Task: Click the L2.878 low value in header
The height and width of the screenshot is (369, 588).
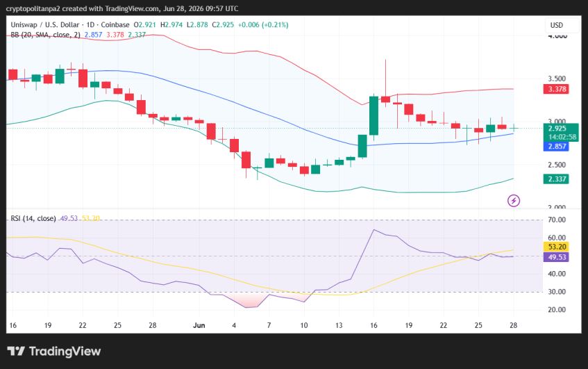Action: (x=197, y=25)
